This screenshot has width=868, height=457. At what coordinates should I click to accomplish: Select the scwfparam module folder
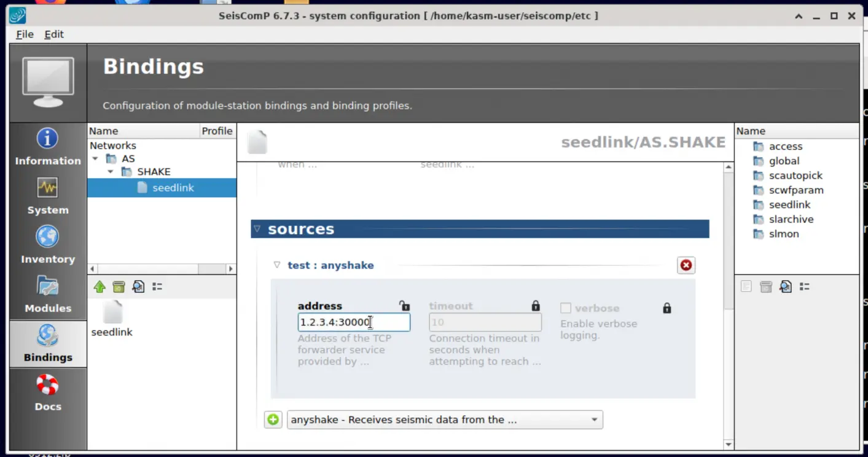pos(796,190)
